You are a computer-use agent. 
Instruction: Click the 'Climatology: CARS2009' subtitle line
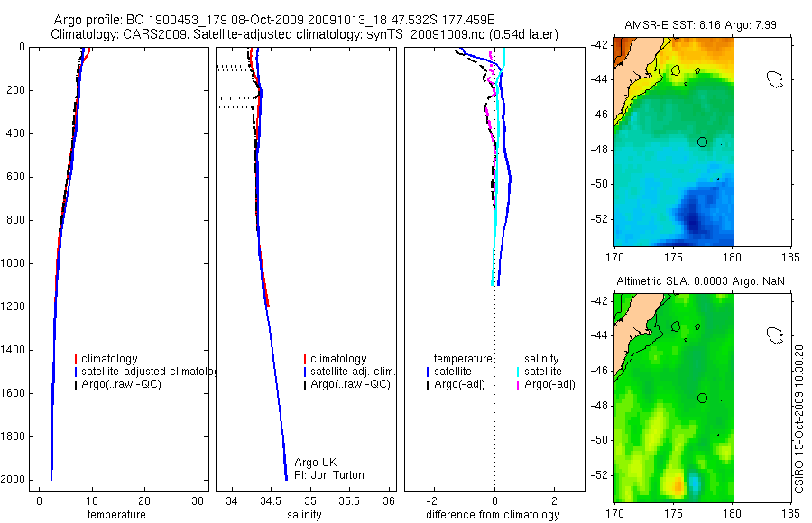pos(305,34)
